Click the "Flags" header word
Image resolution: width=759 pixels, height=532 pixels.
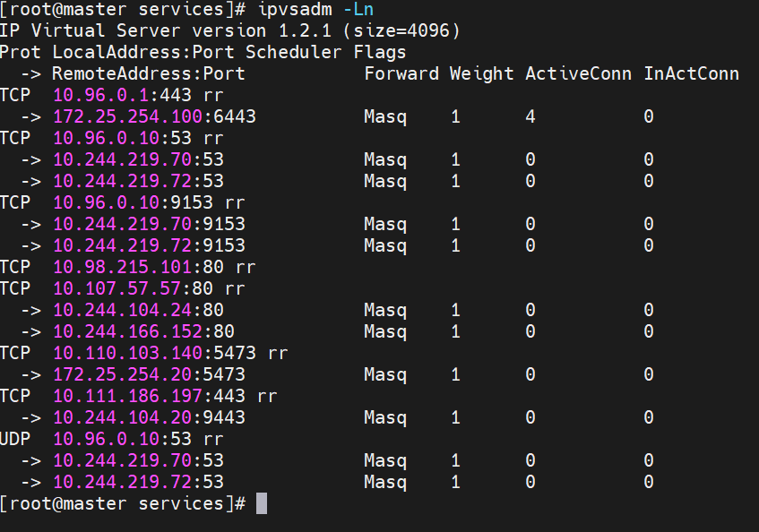380,52
